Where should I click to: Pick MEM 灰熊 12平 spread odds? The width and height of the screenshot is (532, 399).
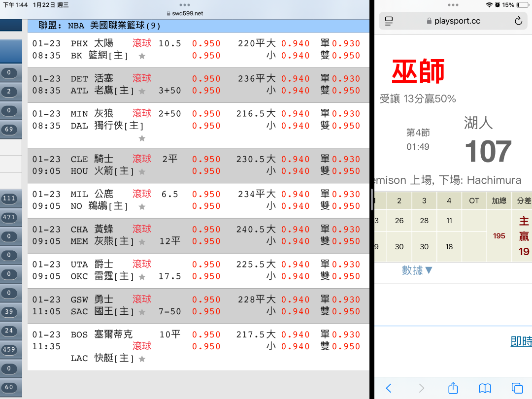(x=206, y=241)
